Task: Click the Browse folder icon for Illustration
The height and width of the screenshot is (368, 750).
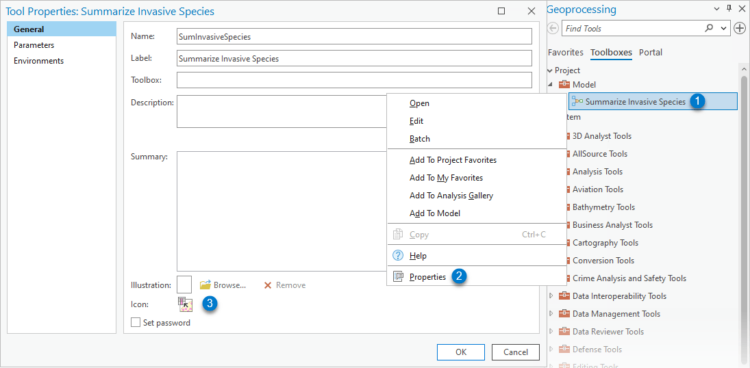Action: 205,285
